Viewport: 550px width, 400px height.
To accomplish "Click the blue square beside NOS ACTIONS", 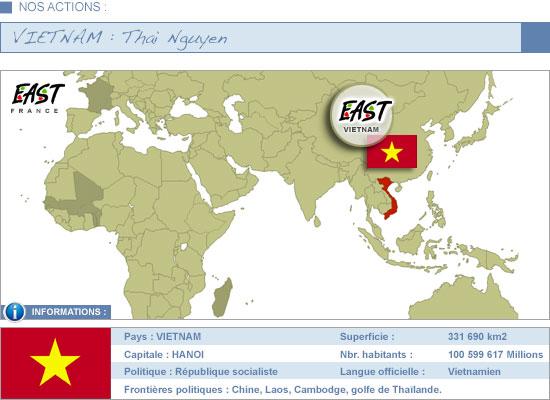I will click(6, 7).
